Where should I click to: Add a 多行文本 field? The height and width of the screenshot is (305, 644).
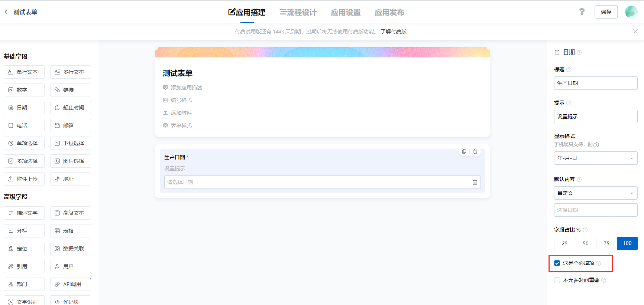point(71,72)
